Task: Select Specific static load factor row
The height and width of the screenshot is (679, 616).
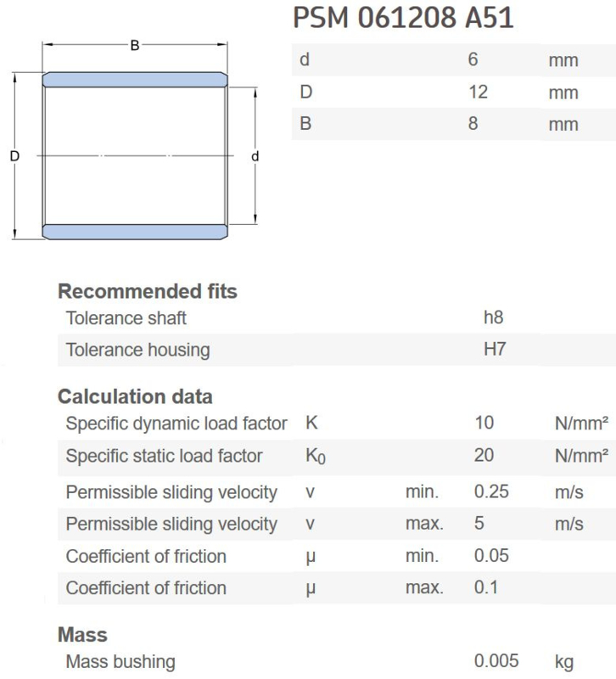Action: click(x=337, y=456)
